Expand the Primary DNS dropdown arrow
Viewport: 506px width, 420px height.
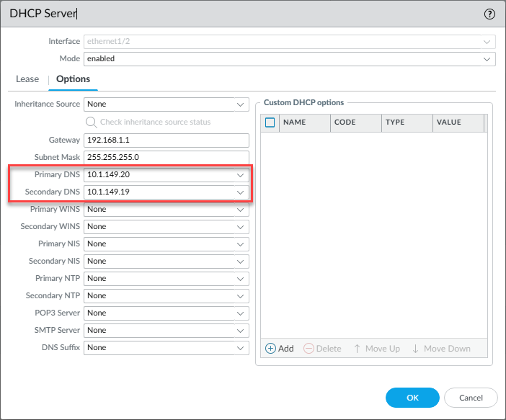[x=240, y=175]
